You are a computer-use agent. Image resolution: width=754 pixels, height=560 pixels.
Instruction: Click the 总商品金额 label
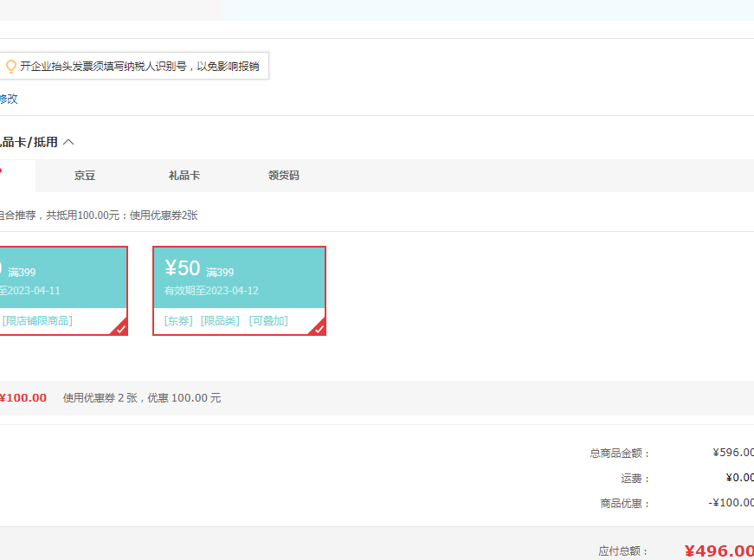(x=621, y=454)
